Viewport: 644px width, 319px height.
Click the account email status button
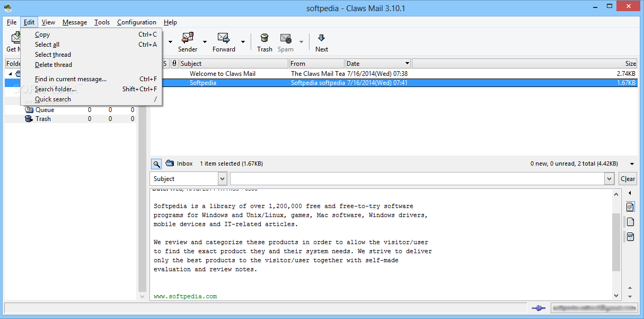[x=593, y=308]
